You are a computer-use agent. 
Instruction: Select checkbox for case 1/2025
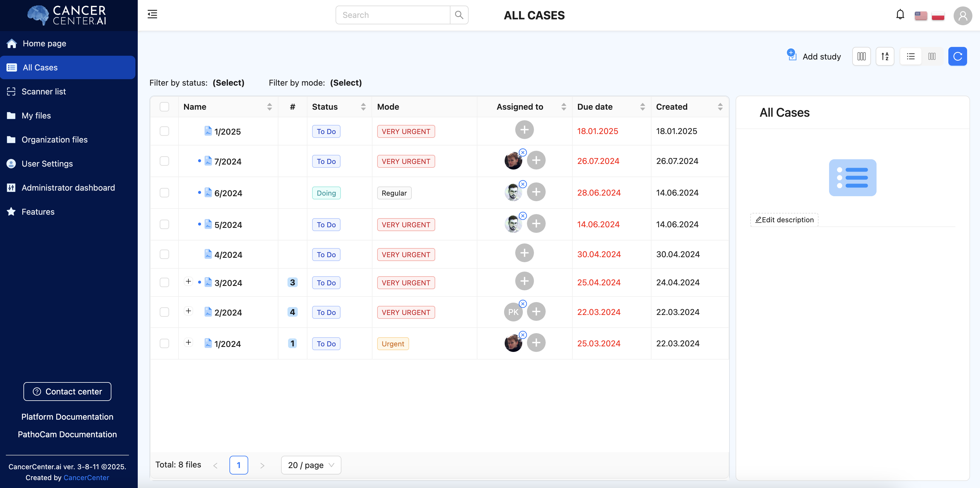coord(164,131)
